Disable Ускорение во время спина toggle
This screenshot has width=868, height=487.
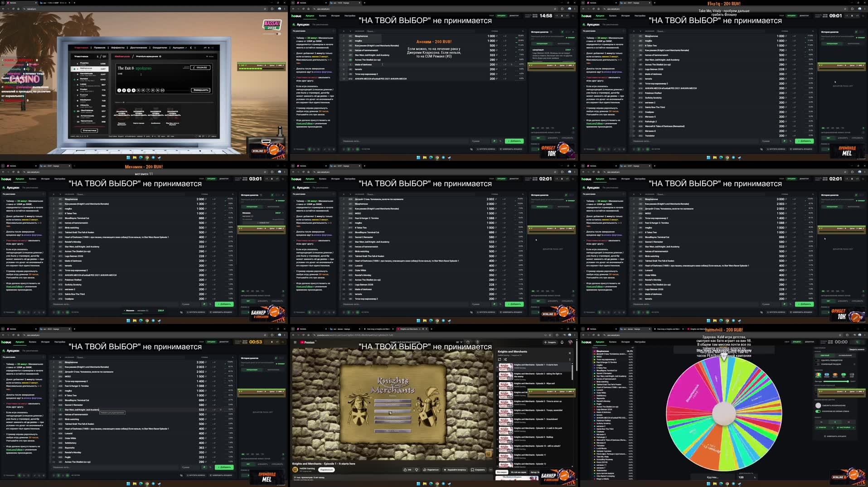[x=818, y=411]
